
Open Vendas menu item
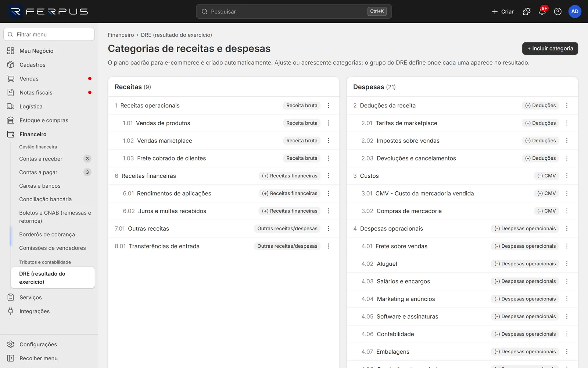(x=49, y=79)
